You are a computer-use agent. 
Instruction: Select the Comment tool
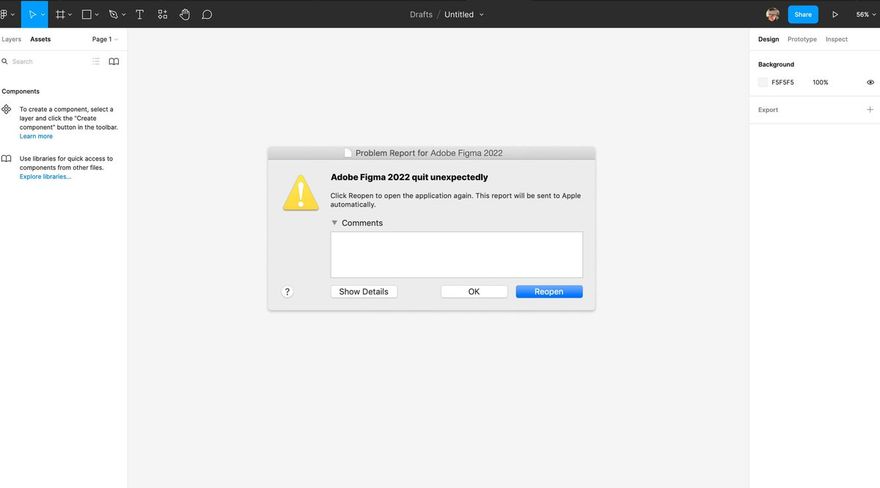tap(207, 15)
